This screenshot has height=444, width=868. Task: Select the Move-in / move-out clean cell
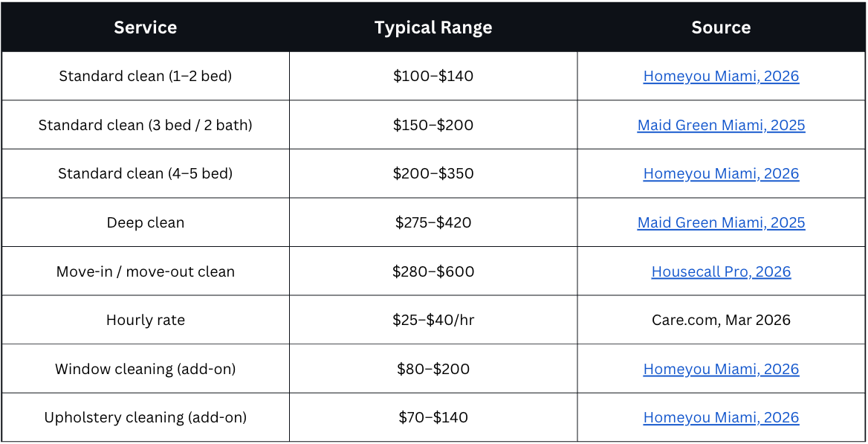[x=146, y=271]
